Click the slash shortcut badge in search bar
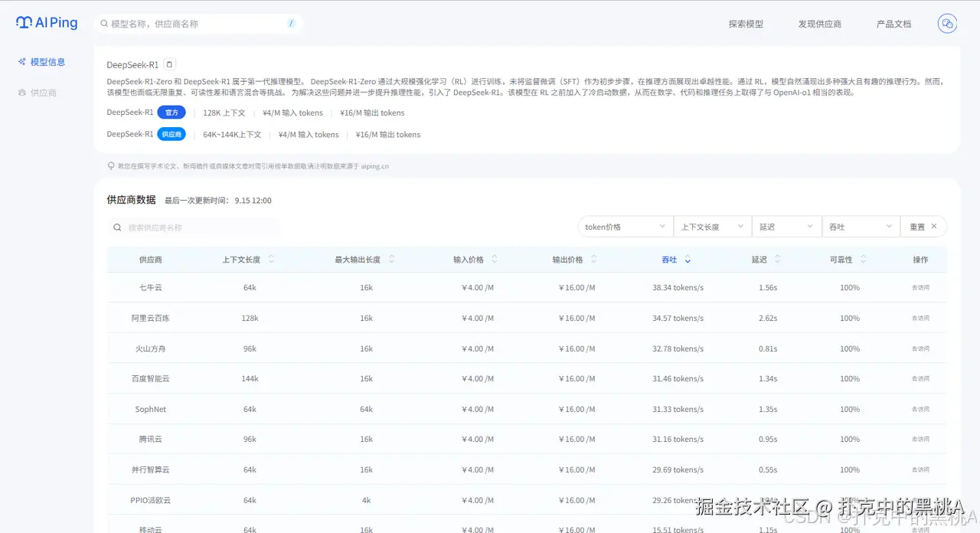Screen dimensions: 980x533 tap(291, 24)
